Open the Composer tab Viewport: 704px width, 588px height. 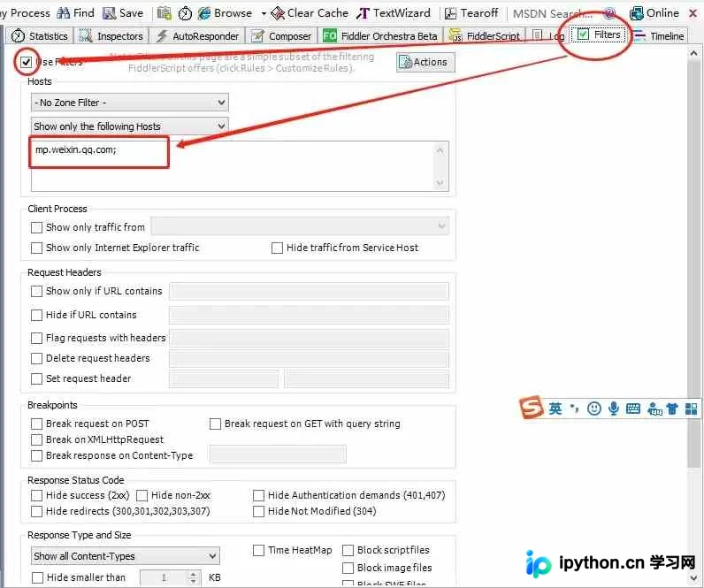click(281, 35)
